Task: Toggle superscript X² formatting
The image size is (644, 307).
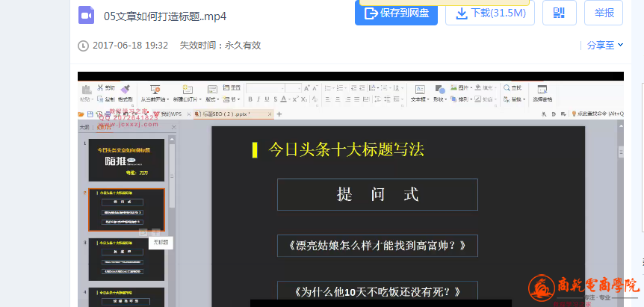Action: [x=295, y=99]
